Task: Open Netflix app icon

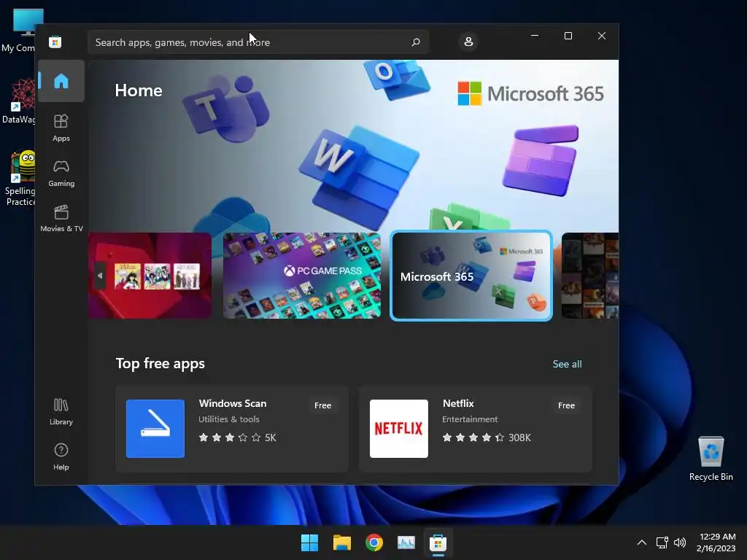Action: pos(399,429)
